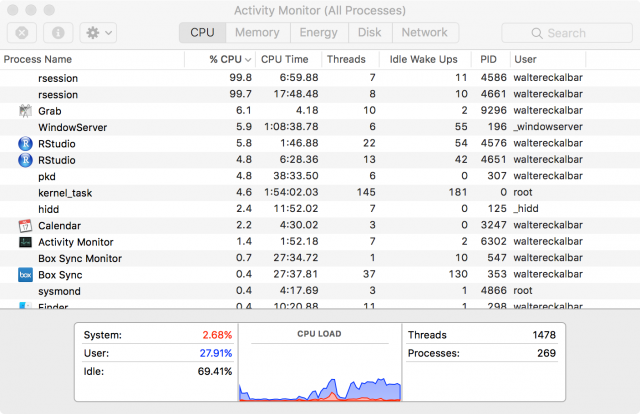Click the Processes 269 total

[547, 353]
